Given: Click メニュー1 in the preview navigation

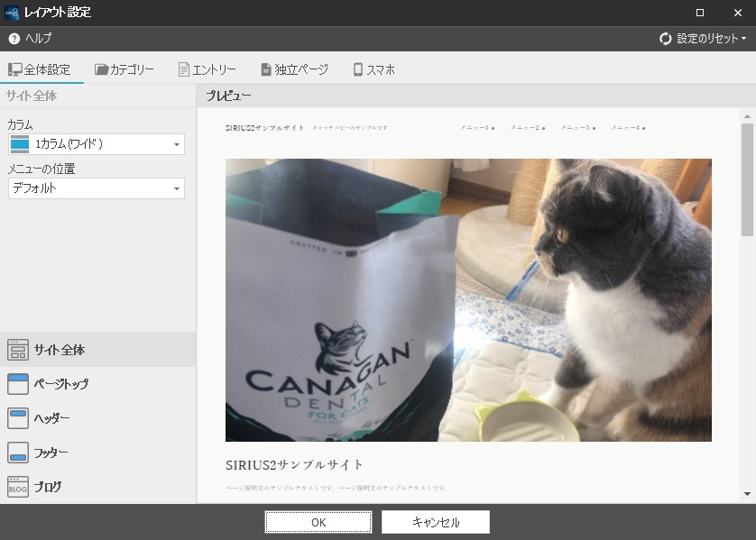Looking at the screenshot, I should click(477, 128).
